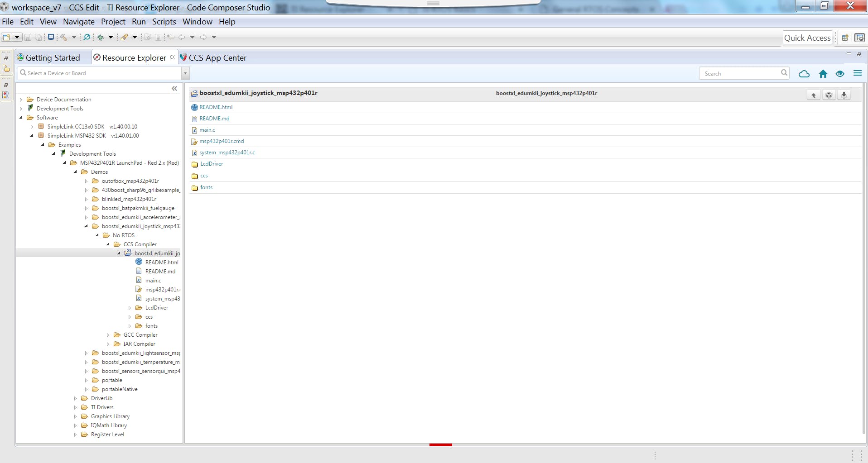
Task: Click the import project cube icon
Action: 829,95
